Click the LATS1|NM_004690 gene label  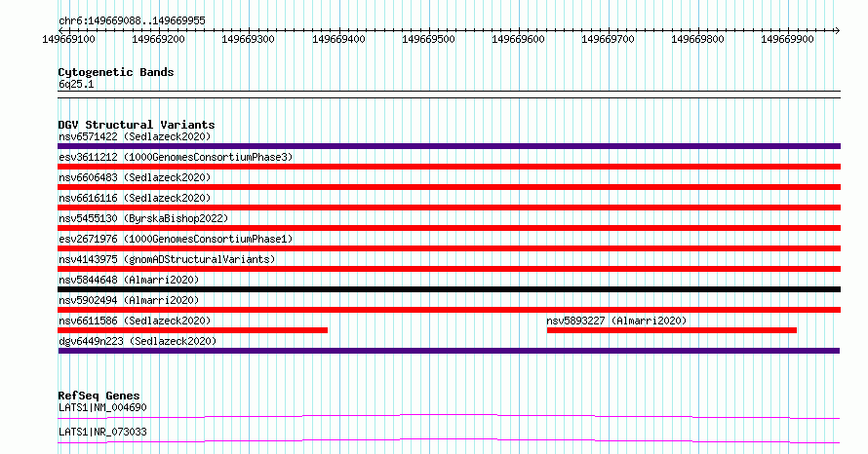click(102, 407)
